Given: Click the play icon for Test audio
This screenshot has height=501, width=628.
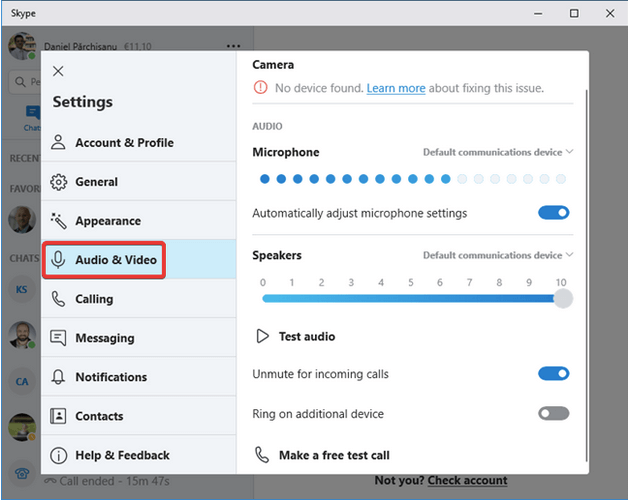Looking at the screenshot, I should (263, 336).
